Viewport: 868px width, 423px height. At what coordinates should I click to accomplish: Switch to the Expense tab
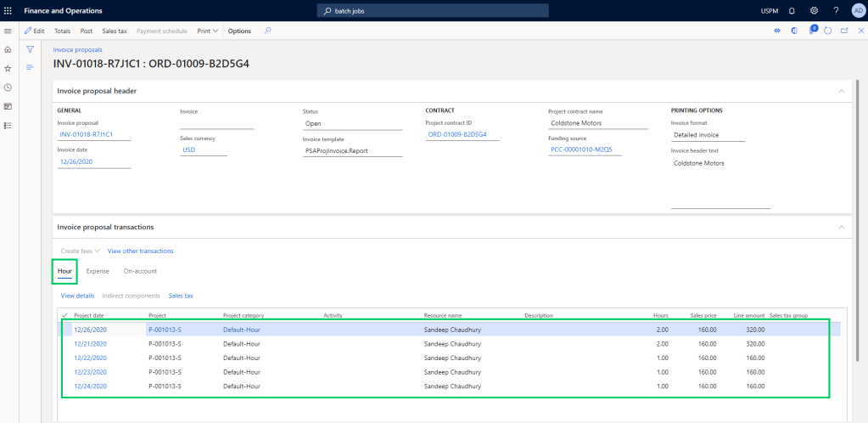[x=98, y=271]
